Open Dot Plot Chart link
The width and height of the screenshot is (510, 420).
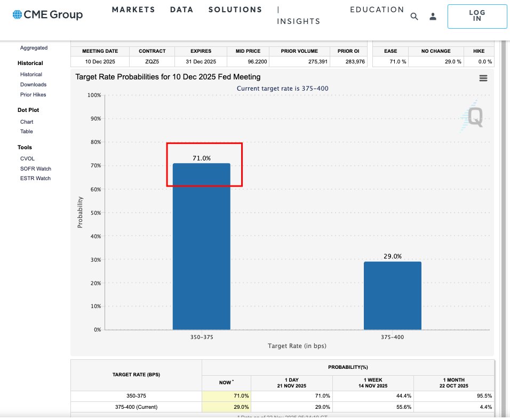(x=27, y=122)
